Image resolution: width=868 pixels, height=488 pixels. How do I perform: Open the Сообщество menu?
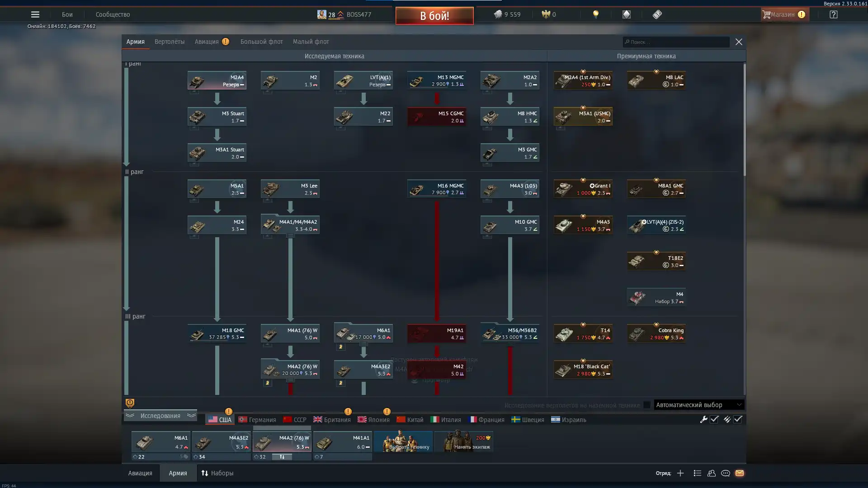(113, 14)
